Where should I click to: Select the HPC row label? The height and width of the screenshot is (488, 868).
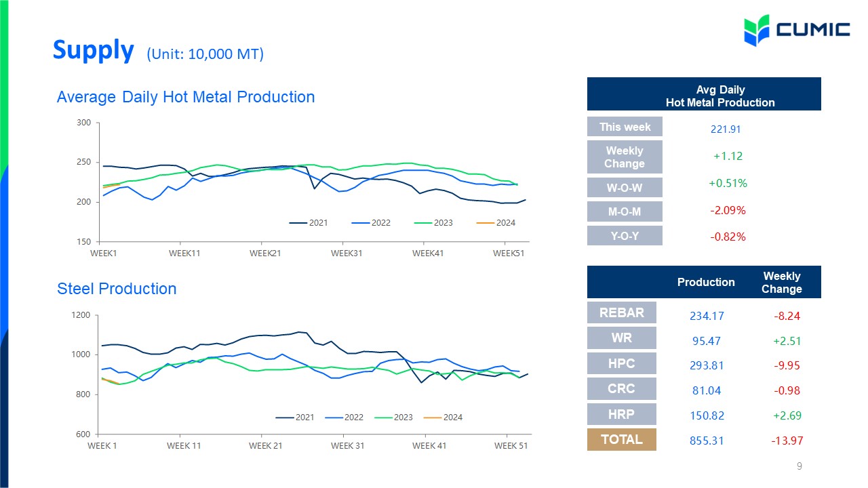(x=622, y=363)
